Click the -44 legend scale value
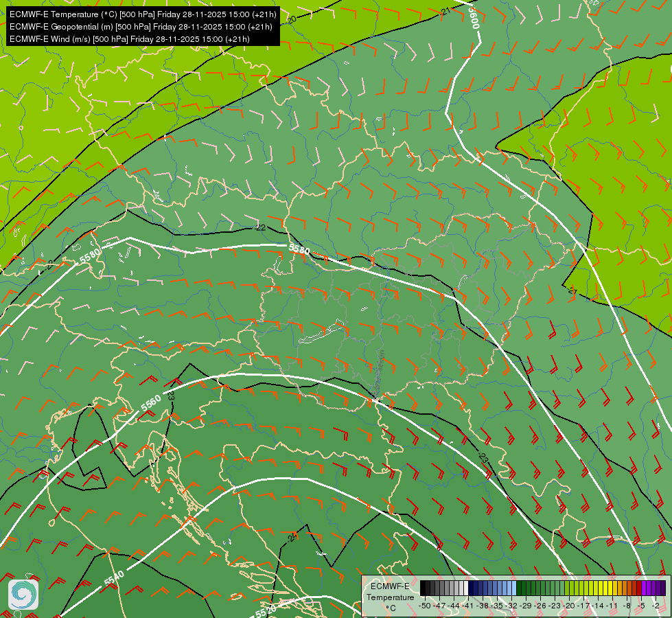 click(454, 606)
